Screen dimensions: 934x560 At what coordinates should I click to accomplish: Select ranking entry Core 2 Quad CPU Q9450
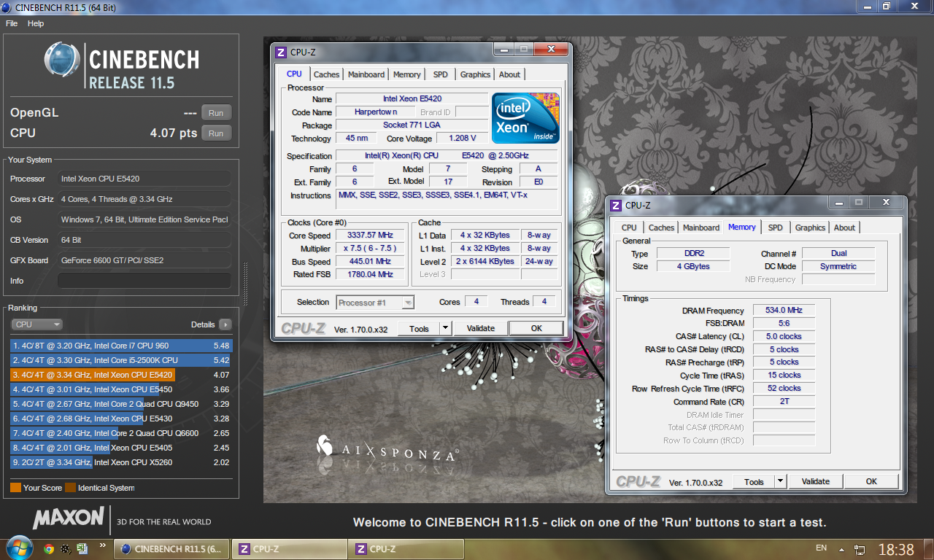pos(120,404)
